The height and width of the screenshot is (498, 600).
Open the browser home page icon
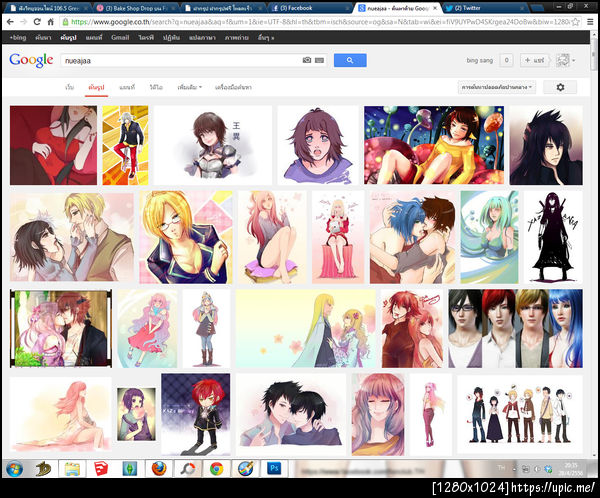click(50, 22)
